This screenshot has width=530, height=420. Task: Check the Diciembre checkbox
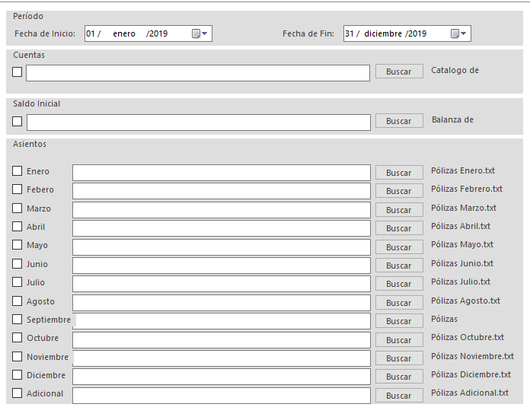18,375
